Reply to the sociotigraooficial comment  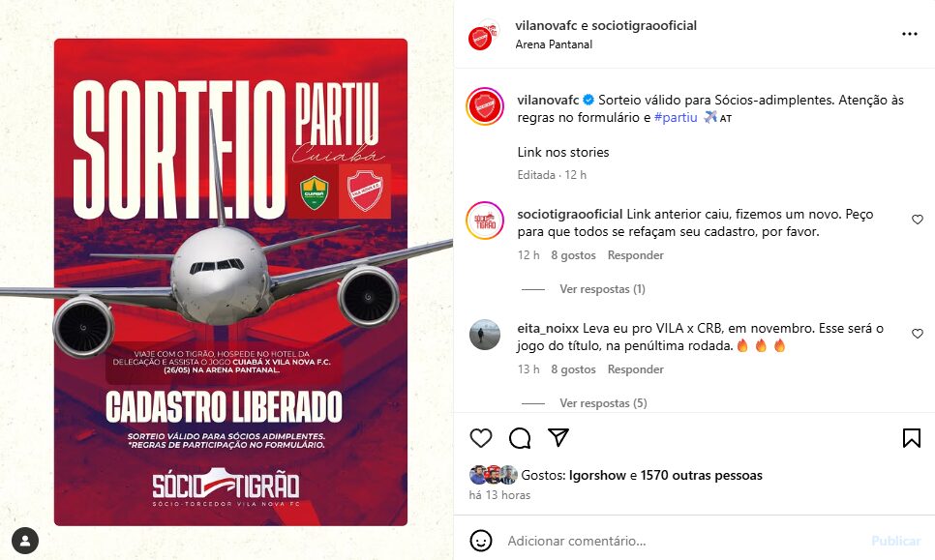point(636,255)
